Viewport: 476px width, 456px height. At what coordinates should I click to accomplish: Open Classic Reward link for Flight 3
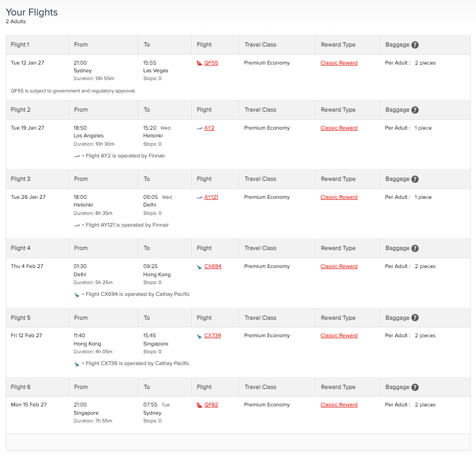[x=339, y=197]
